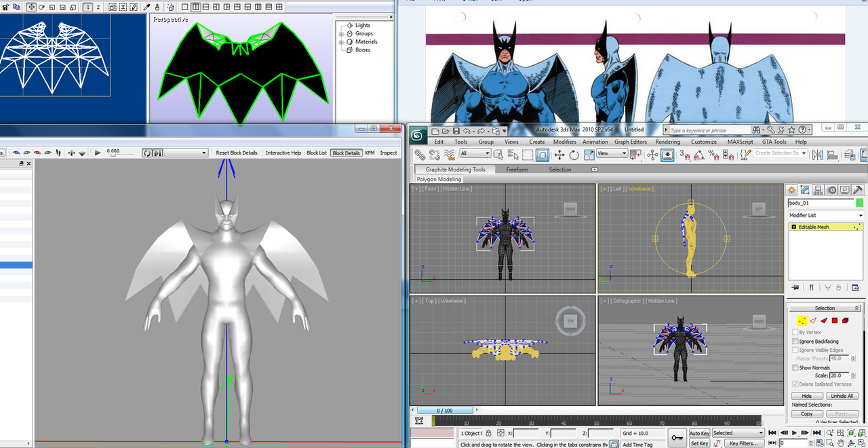Open the 3ds Max application menu logo
This screenshot has height=448, width=868.
(418, 134)
